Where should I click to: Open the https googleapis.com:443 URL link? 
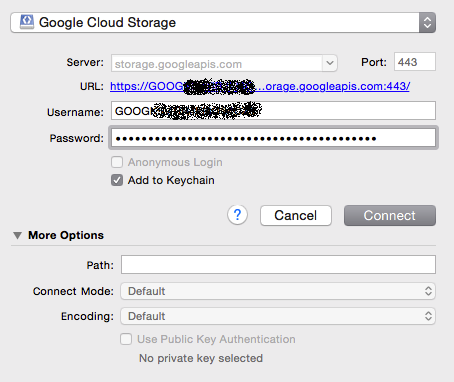pos(260,86)
